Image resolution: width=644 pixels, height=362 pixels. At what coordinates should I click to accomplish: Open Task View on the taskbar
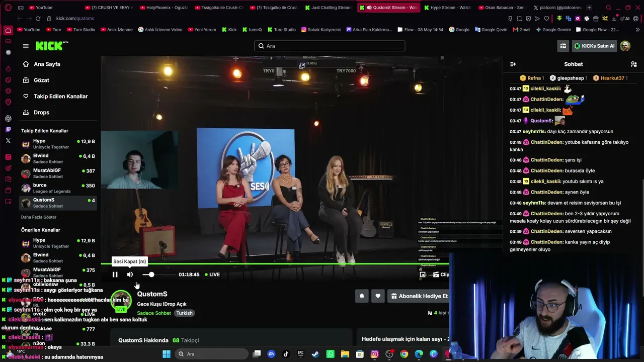tap(257, 354)
